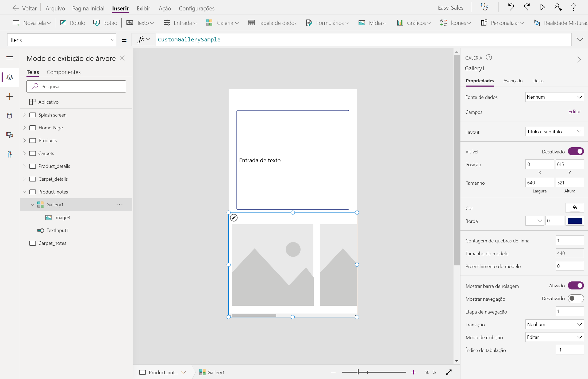Screen dimensions: 588x379
Task: Open the Advanced tools icon in rail
Action: pos(10,154)
